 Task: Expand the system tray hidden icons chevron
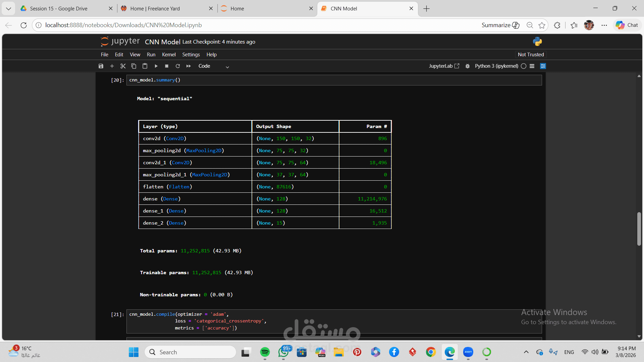point(526,352)
